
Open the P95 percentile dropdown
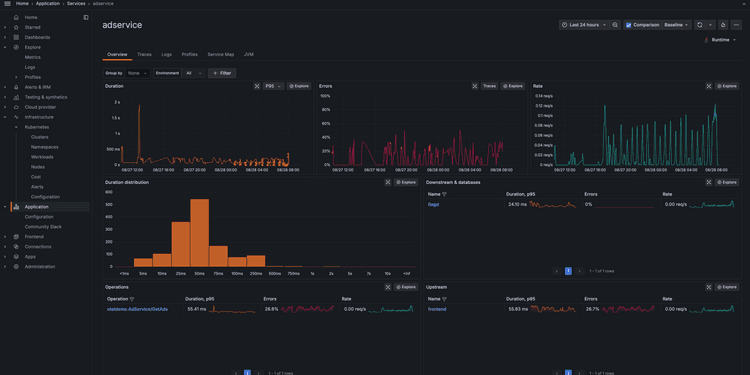click(x=274, y=86)
